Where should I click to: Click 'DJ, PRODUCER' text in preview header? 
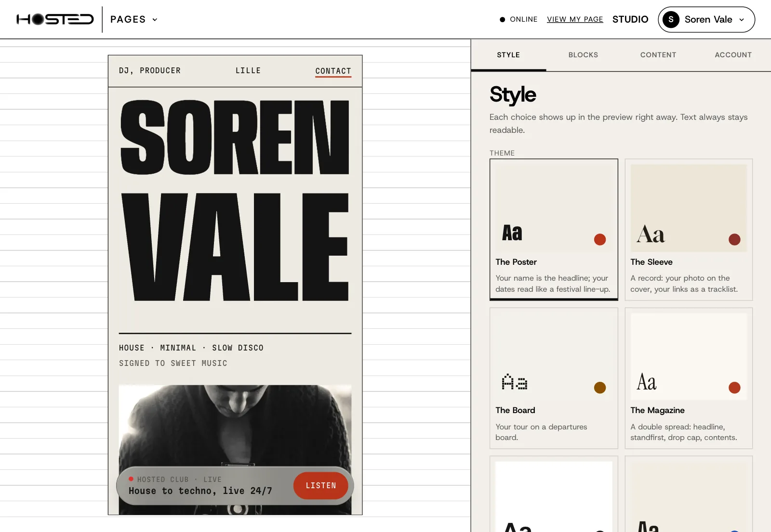click(x=150, y=71)
